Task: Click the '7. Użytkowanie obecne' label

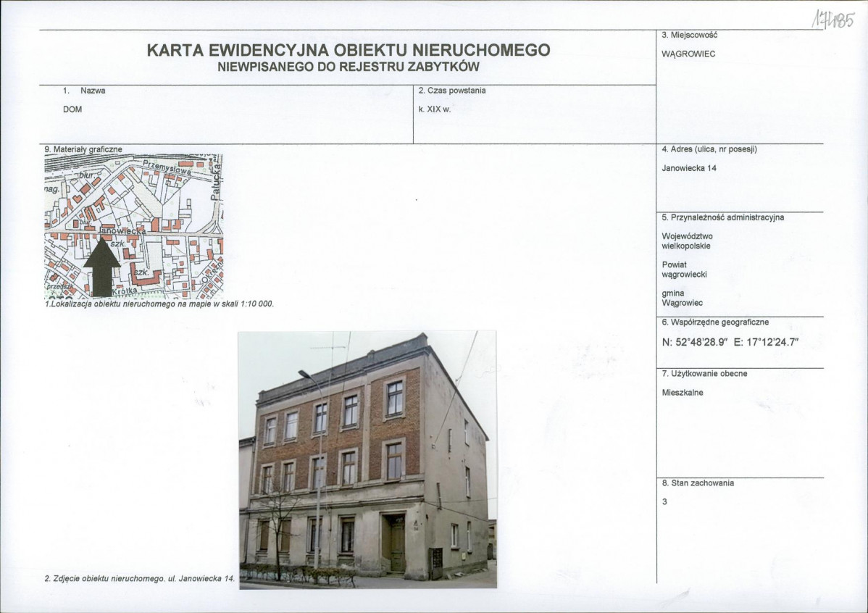Action: click(704, 373)
